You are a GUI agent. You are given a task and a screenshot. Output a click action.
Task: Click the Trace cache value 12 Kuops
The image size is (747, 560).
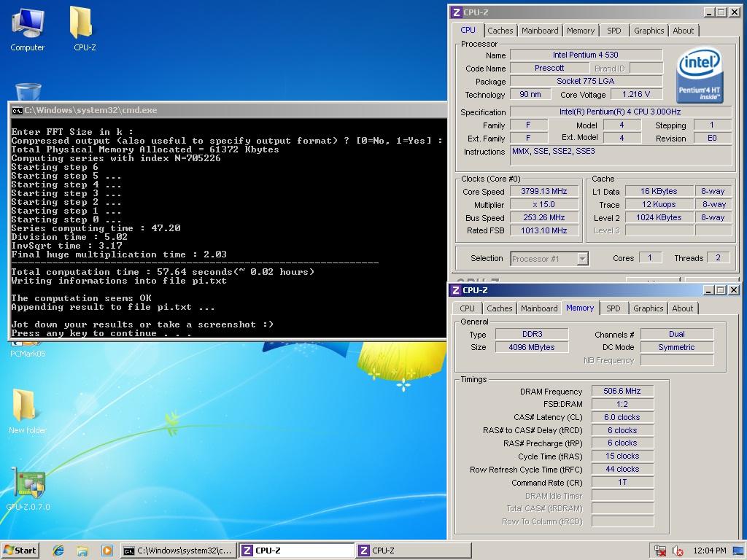click(659, 204)
